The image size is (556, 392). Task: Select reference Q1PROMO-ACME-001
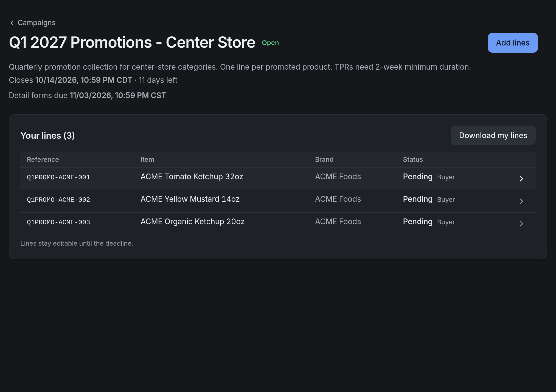coord(58,177)
